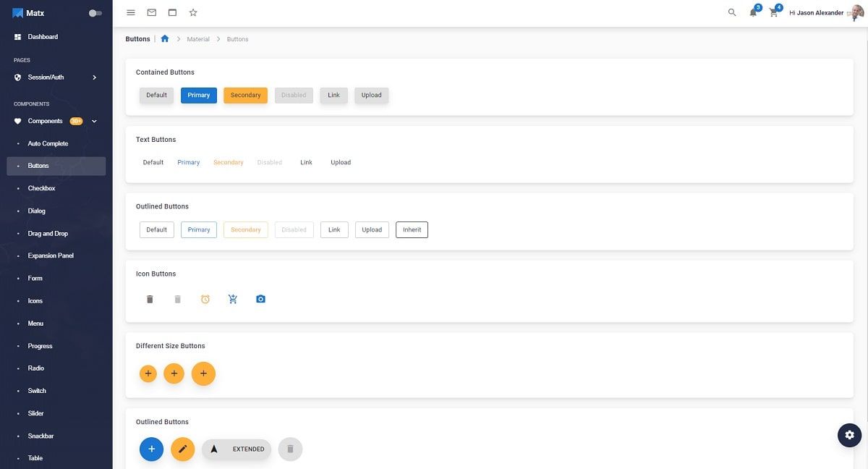Click the add-to-cart icon button
The height and width of the screenshot is (469, 868).
tap(231, 298)
